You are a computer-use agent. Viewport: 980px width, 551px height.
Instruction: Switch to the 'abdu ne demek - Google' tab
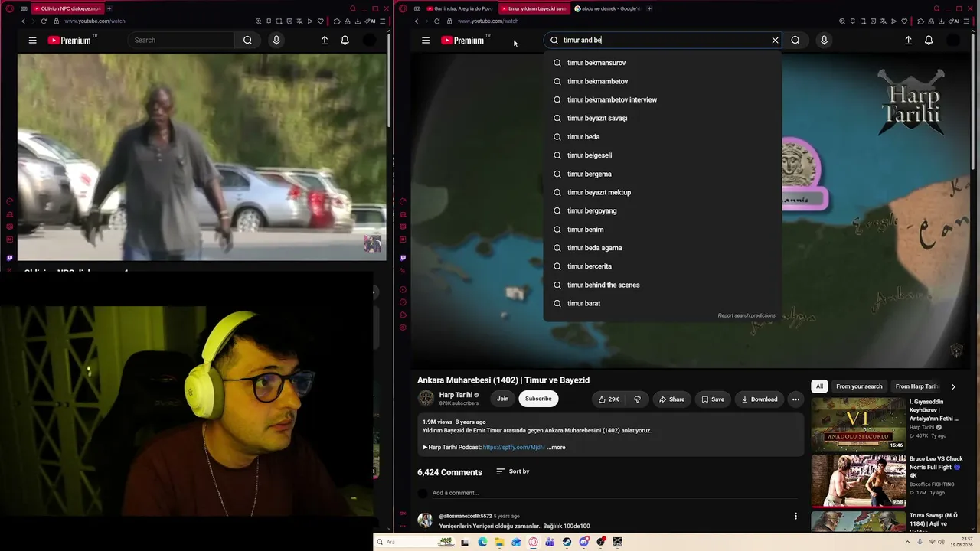[x=608, y=8]
